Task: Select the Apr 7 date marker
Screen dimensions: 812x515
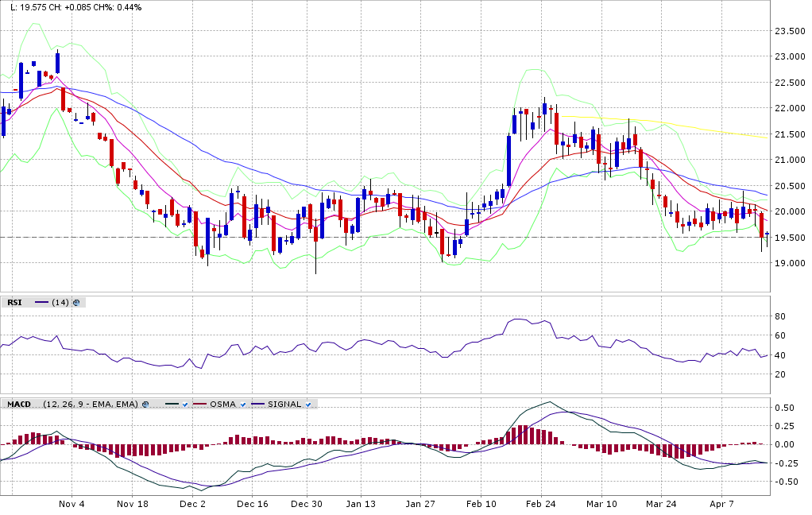Action: click(x=719, y=504)
